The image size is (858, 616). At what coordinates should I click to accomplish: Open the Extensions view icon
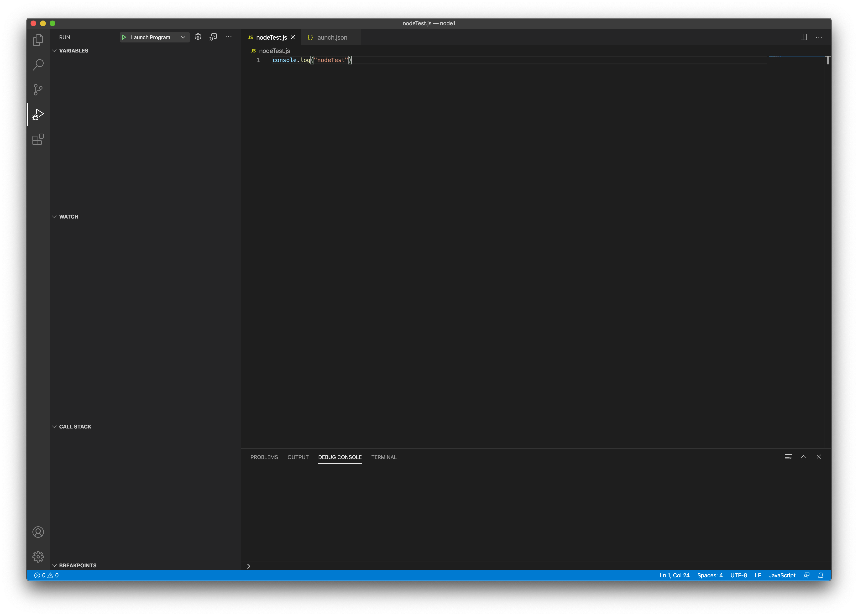point(38,139)
